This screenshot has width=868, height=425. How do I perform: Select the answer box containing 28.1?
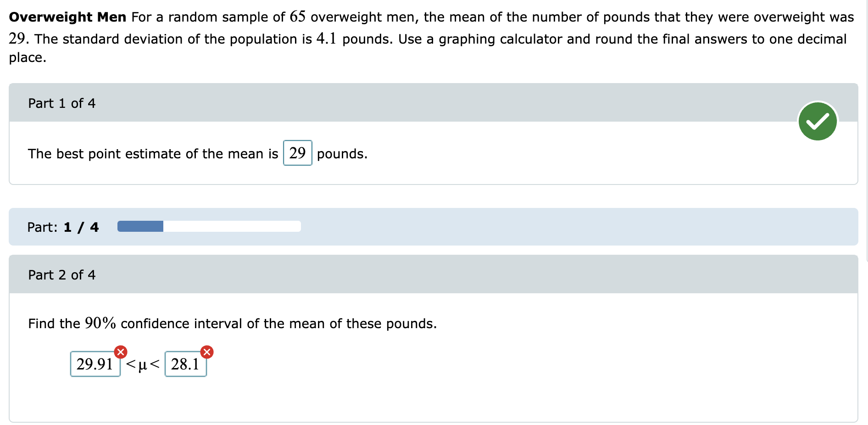point(185,364)
